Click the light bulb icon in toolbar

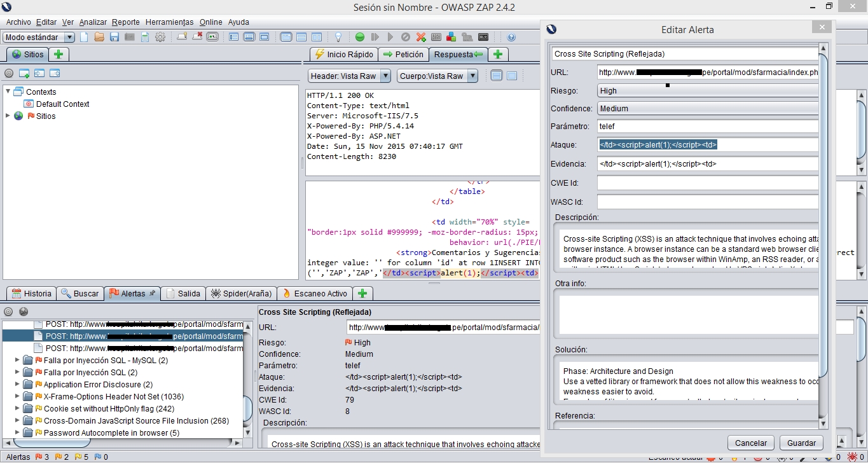(x=338, y=37)
